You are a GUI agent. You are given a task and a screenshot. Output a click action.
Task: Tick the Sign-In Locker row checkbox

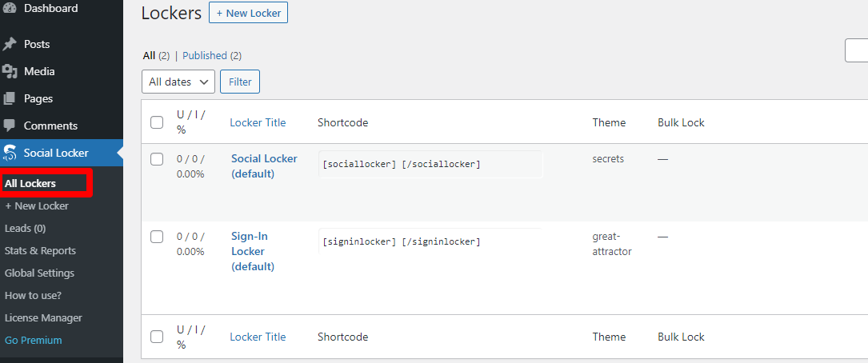click(x=157, y=237)
